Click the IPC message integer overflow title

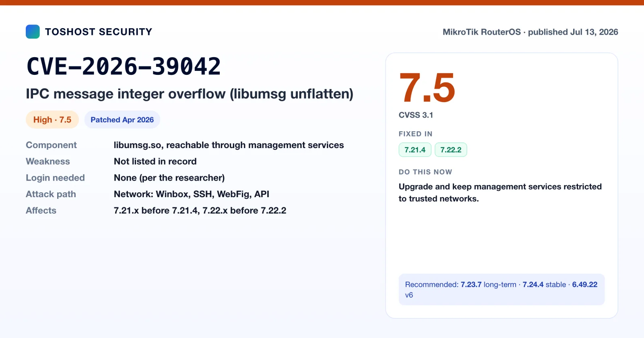pos(190,94)
